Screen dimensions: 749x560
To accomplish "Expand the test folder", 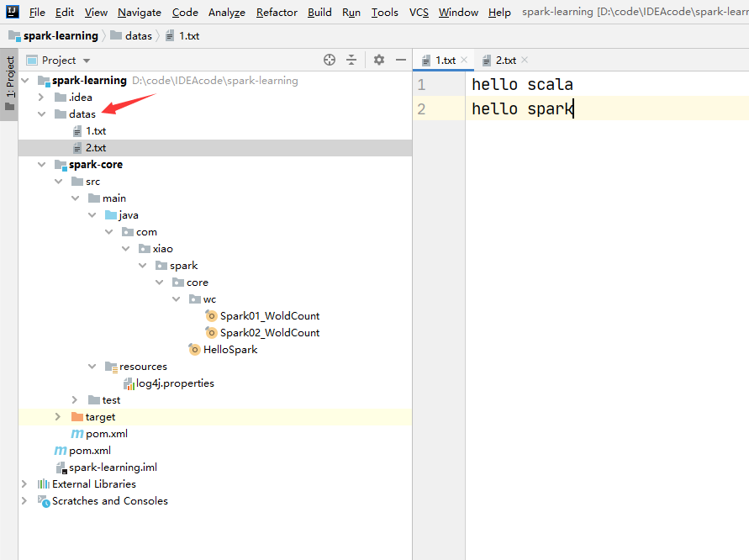I will coord(75,400).
